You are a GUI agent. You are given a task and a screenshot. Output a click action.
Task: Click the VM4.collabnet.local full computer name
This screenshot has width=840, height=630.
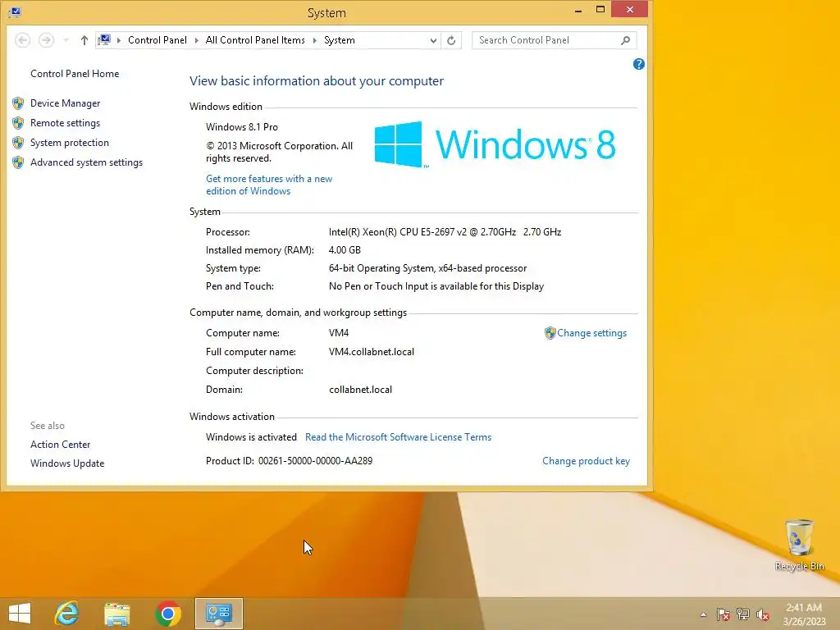click(372, 352)
